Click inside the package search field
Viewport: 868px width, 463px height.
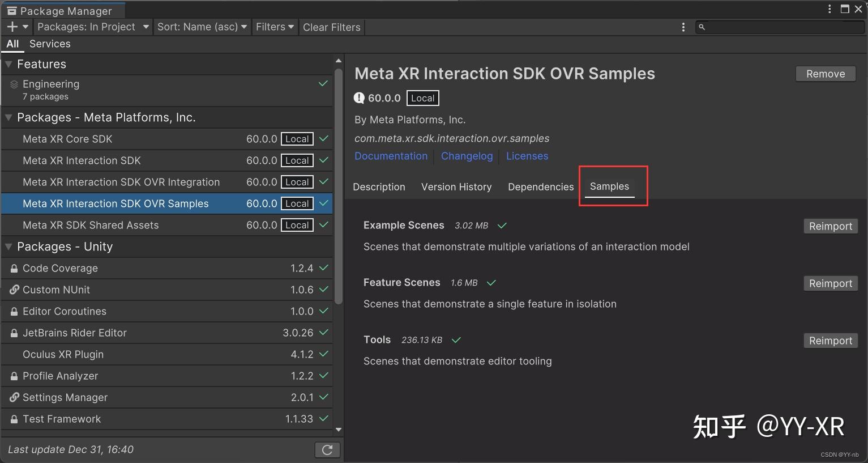coord(781,27)
